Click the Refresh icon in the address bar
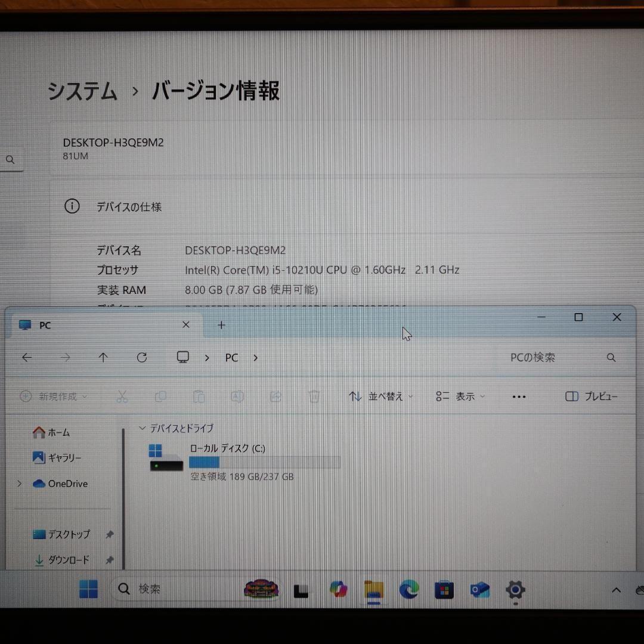Image resolution: width=644 pixels, height=644 pixels. tap(142, 357)
